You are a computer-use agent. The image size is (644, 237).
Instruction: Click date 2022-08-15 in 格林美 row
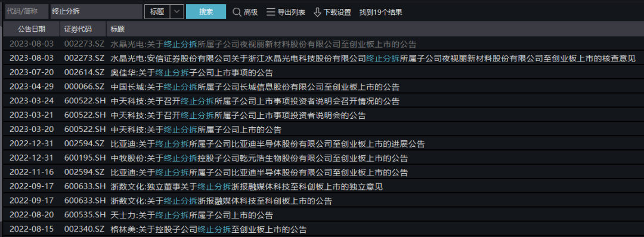coord(32,230)
